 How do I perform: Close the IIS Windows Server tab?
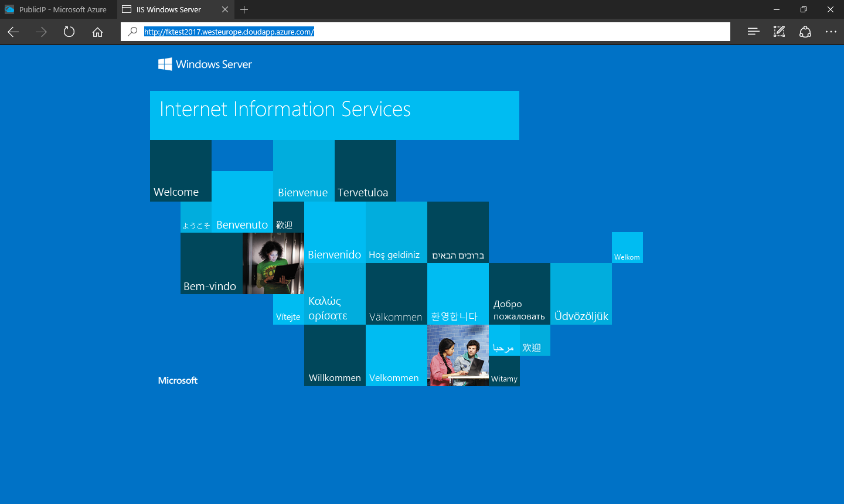point(225,9)
